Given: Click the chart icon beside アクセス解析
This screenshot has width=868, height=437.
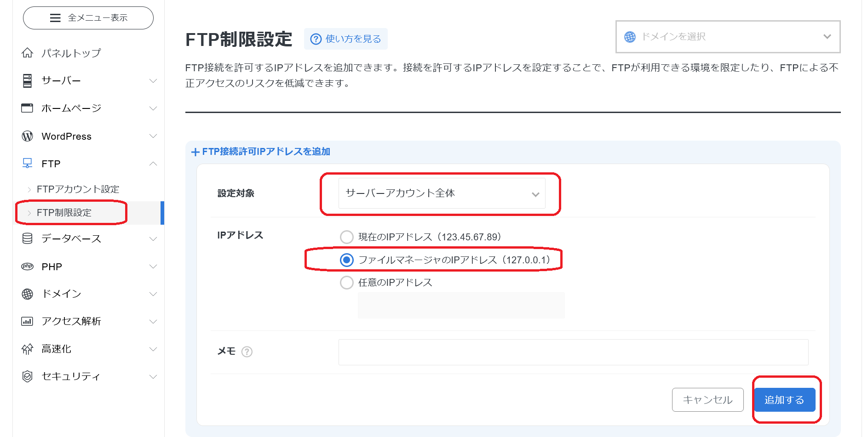Looking at the screenshot, I should [28, 321].
